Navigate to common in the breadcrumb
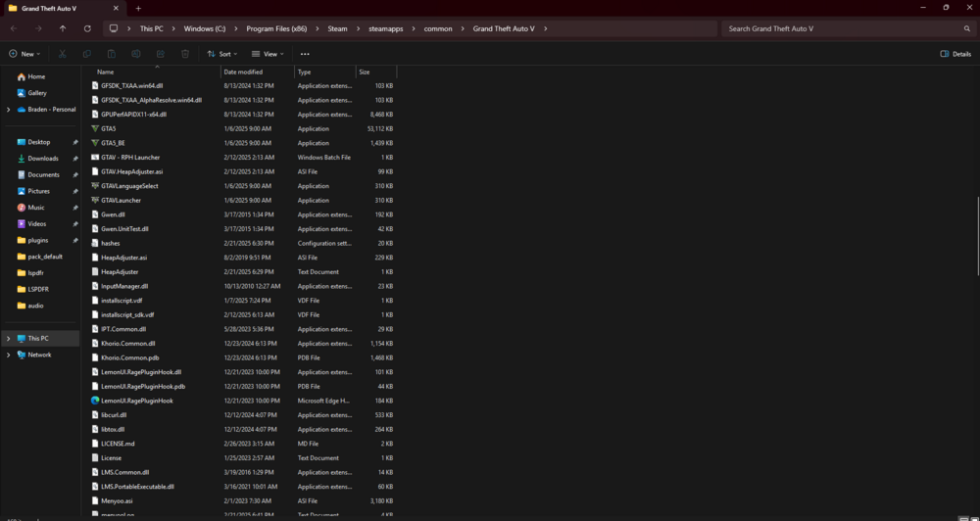Image resolution: width=980 pixels, height=521 pixels. click(x=437, y=28)
